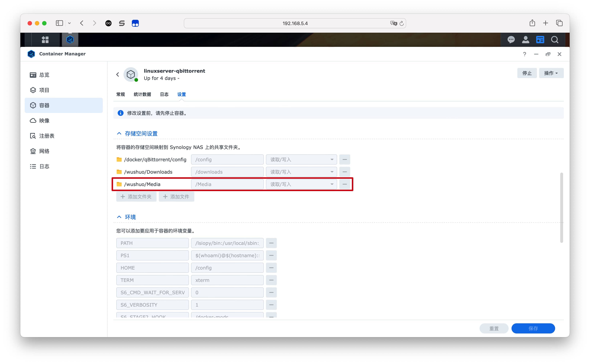Click the Safari share icon
Image resolution: width=590 pixels, height=364 pixels.
point(532,23)
